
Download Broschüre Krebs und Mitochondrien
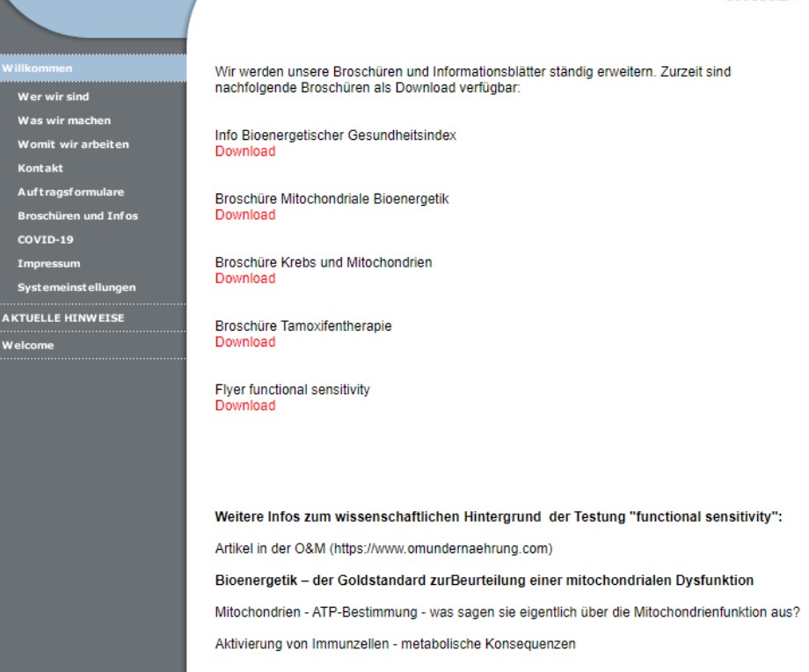pyautogui.click(x=244, y=279)
